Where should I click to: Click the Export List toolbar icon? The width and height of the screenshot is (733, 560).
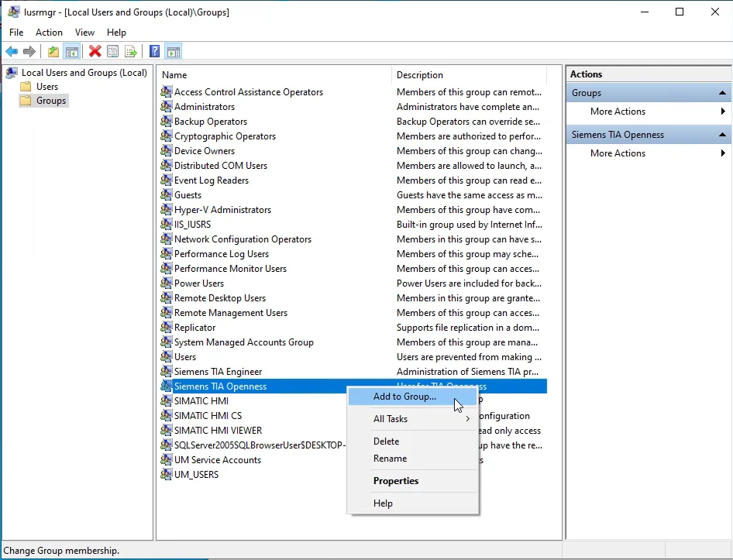131,51
